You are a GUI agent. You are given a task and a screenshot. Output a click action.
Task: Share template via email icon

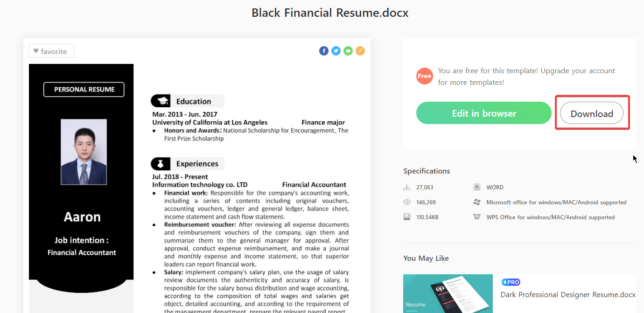pos(348,51)
